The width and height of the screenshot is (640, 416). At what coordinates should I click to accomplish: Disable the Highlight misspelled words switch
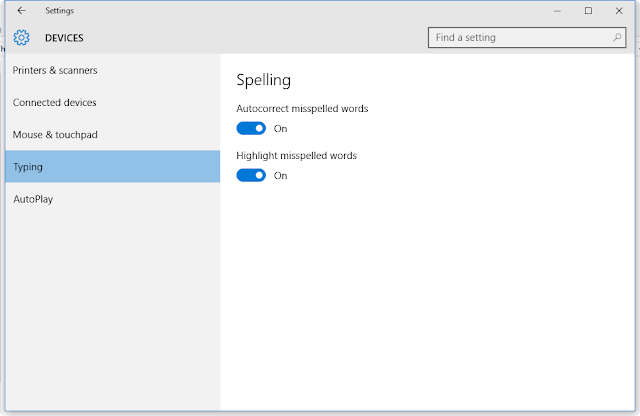pos(251,175)
